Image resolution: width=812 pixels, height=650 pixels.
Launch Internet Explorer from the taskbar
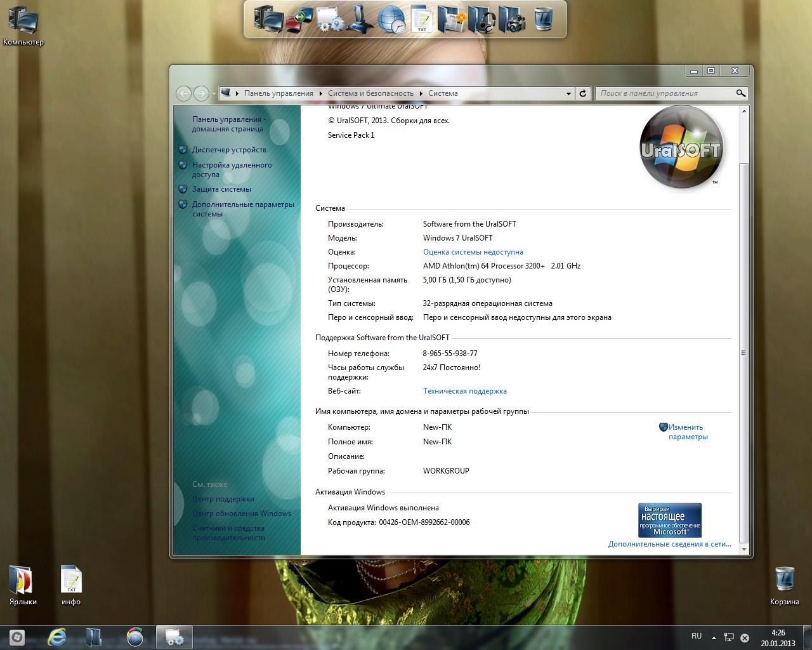click(57, 637)
